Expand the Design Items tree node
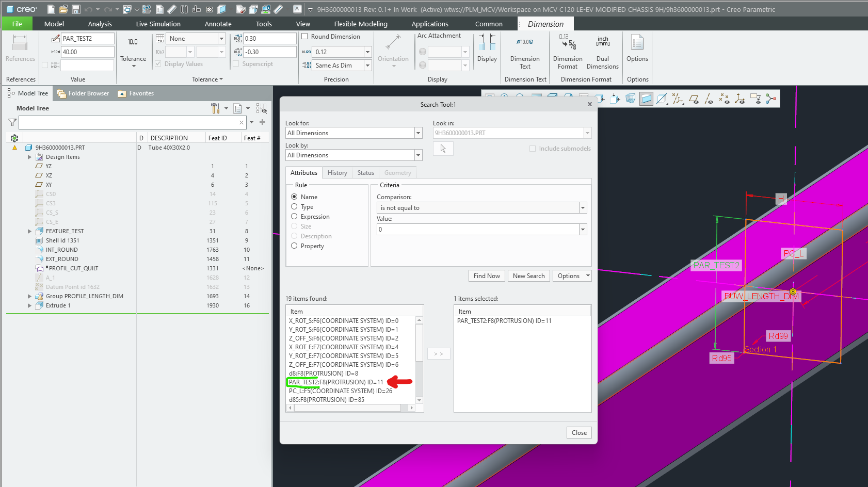 (30, 157)
